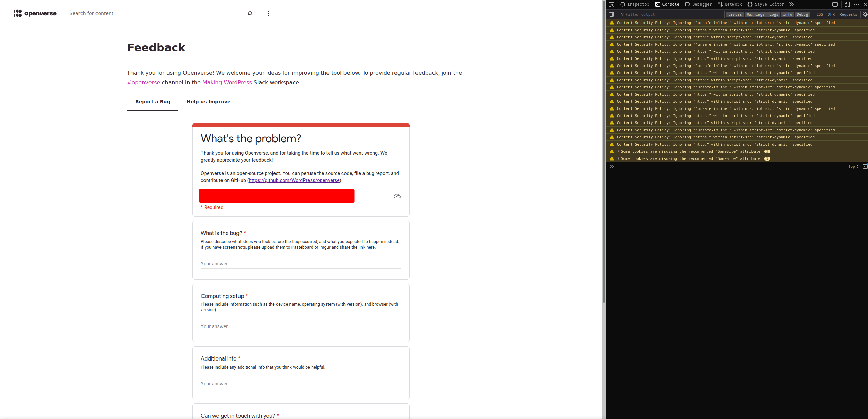868x419 pixels.
Task: Toggle the Errors filter in console
Action: (x=735, y=14)
